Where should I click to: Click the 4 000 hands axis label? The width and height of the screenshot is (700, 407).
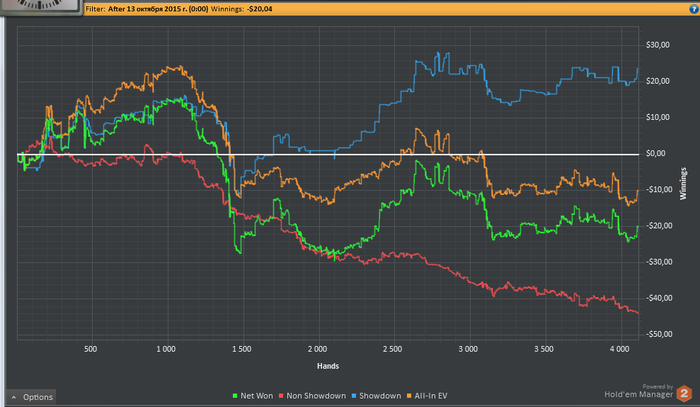(619, 349)
